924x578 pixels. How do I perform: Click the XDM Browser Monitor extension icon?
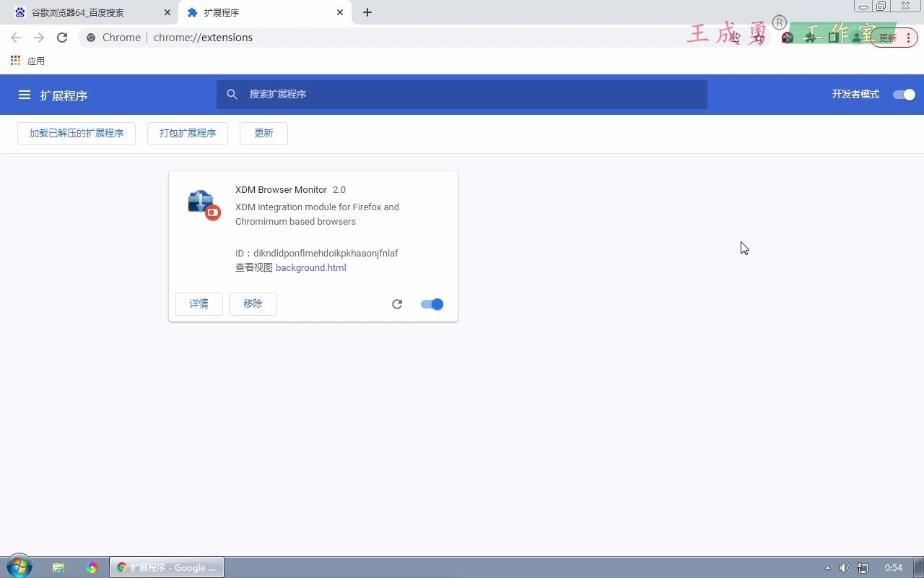204,204
